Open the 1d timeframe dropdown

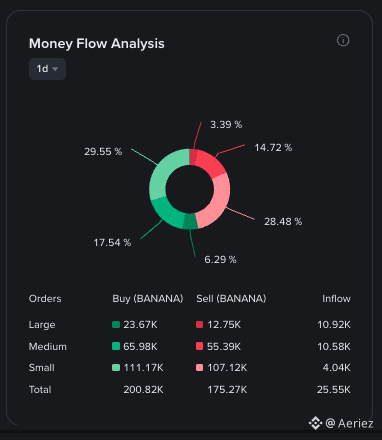[47, 69]
